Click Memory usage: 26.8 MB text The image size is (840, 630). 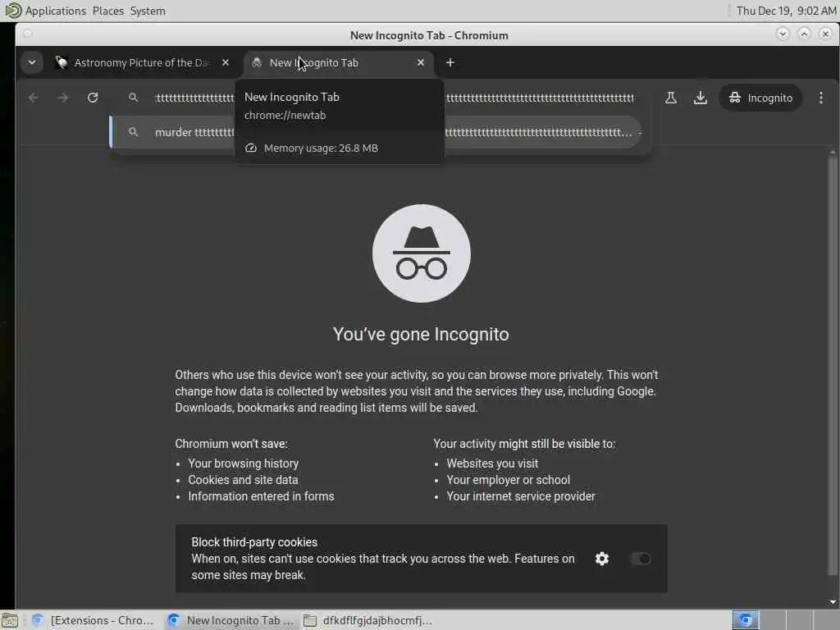pyautogui.click(x=321, y=148)
